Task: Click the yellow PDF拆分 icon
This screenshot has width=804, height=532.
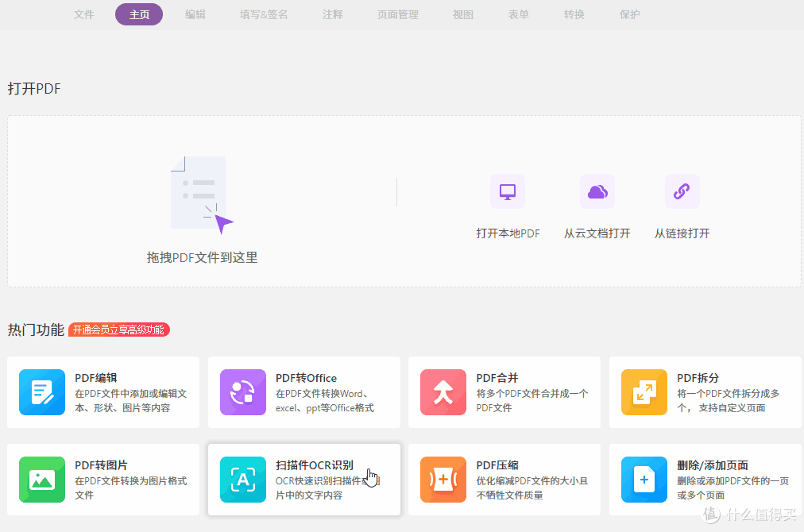Action: [x=644, y=392]
